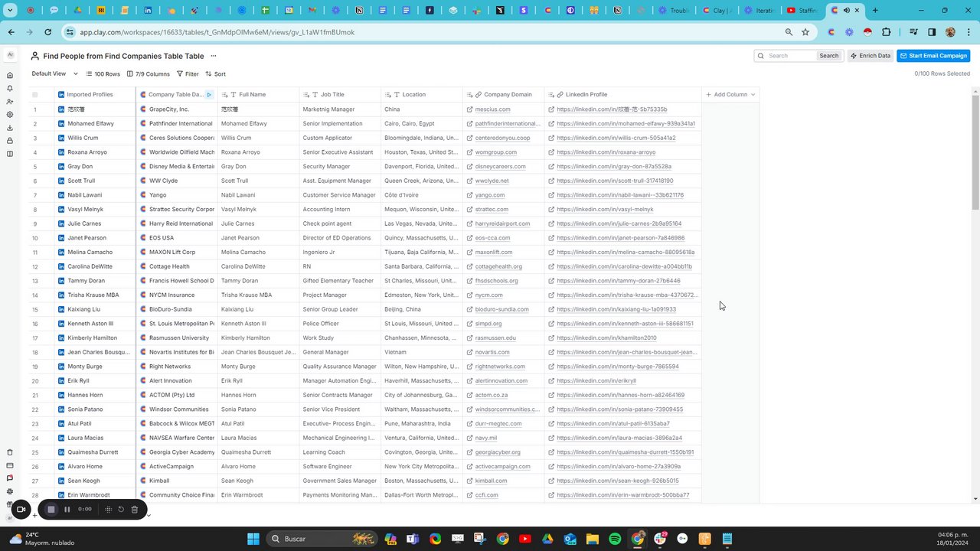Toggle the Chrome side panel icon
This screenshot has width=980, height=551.
pos(932,32)
